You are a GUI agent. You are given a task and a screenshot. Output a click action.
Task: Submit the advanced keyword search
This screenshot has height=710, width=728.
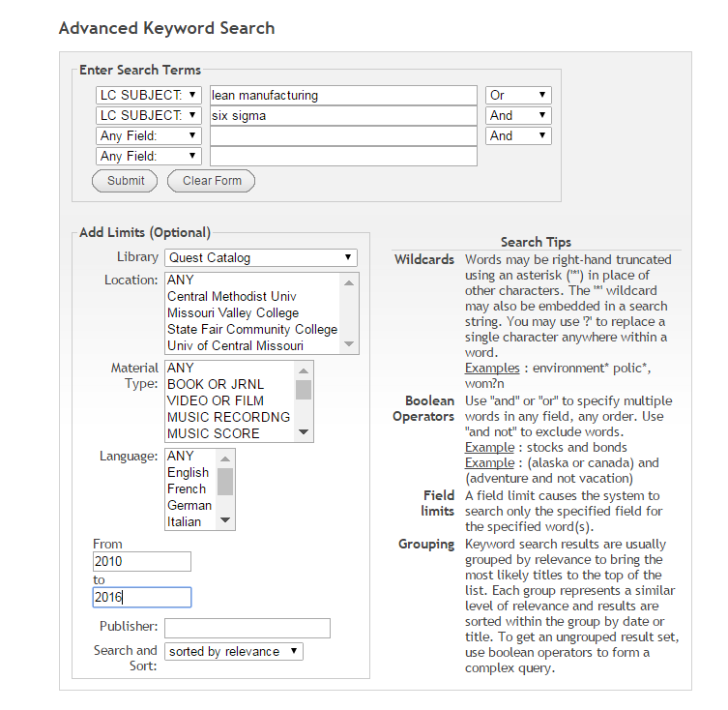pyautogui.click(x=125, y=181)
